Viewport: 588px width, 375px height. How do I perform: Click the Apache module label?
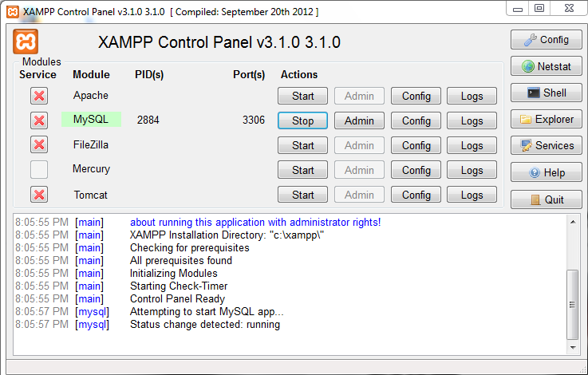point(91,96)
